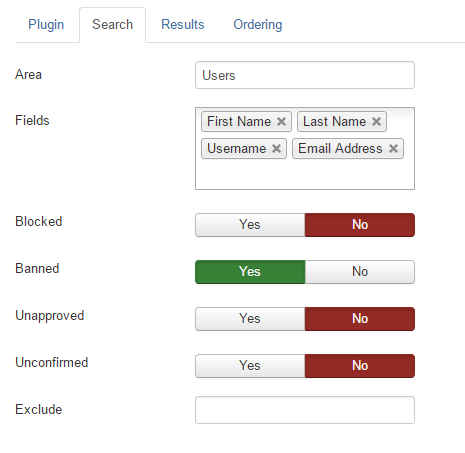Set Banned to Yes
Screen dimensions: 465x453
coord(250,272)
